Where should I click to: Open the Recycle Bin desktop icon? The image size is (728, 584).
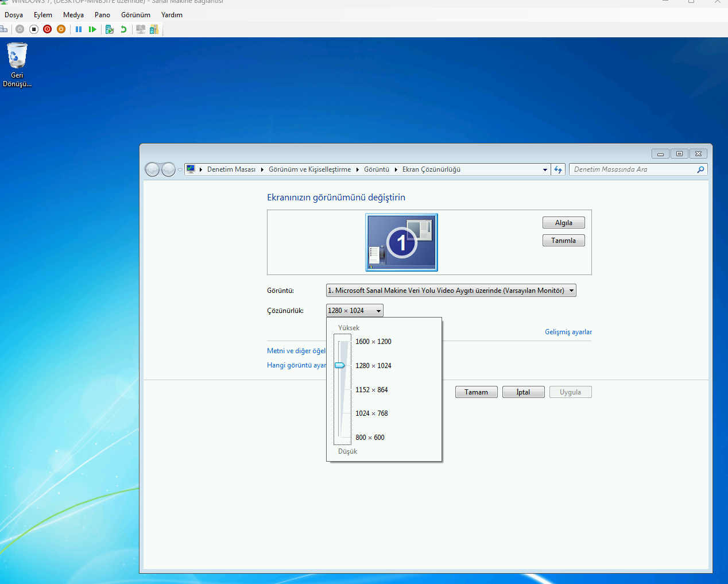click(x=17, y=65)
